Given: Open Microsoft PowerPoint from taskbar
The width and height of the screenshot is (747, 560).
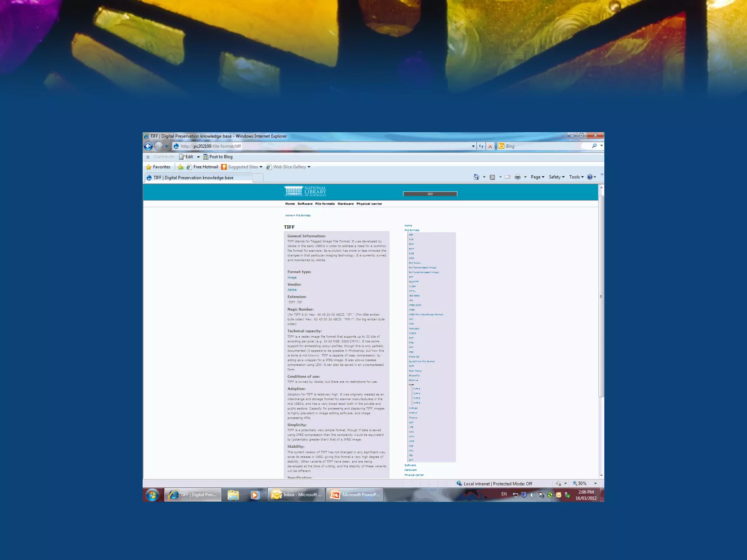Looking at the screenshot, I should 355,495.
